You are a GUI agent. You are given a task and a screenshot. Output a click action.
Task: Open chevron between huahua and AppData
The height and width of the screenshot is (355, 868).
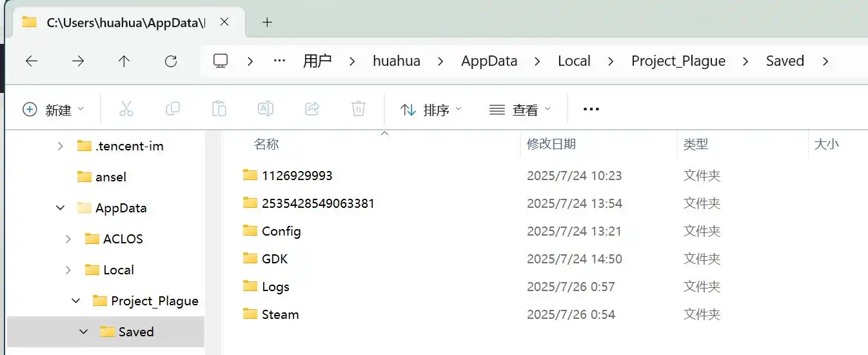click(x=440, y=61)
